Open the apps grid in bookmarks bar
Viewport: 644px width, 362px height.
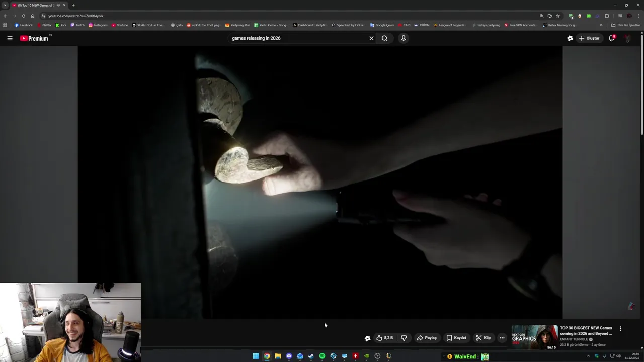point(5,25)
